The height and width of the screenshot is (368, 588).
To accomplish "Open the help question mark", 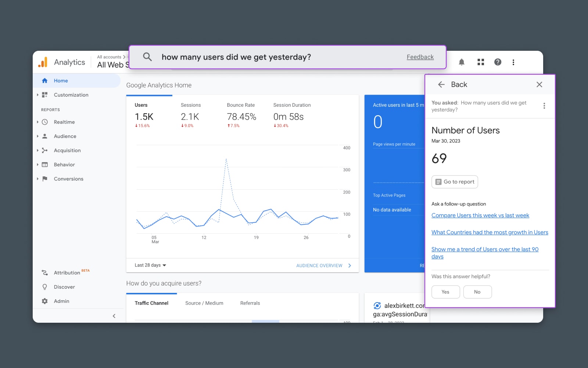I will [x=498, y=62].
